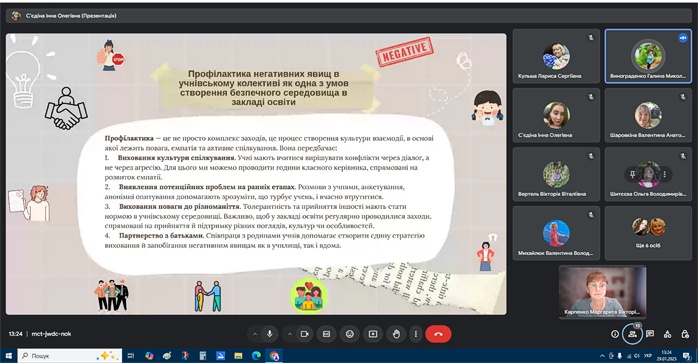Turn on closed captions
The image size is (698, 363).
(326, 334)
